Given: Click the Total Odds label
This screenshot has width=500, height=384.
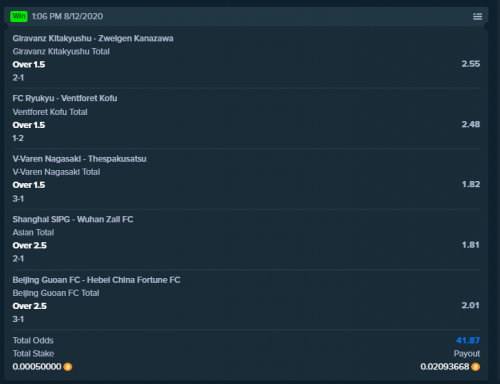Looking at the screenshot, I should 33,340.
